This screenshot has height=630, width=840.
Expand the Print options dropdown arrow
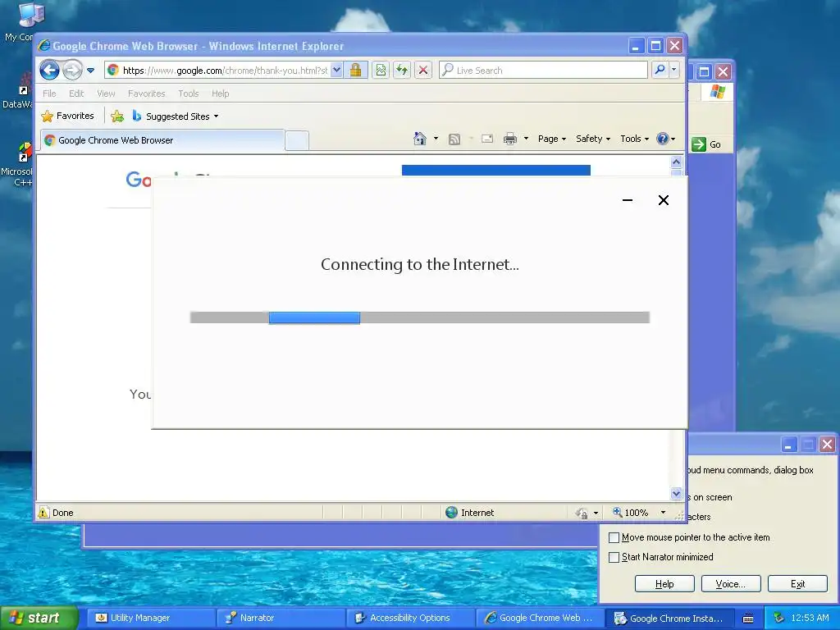tap(526, 139)
